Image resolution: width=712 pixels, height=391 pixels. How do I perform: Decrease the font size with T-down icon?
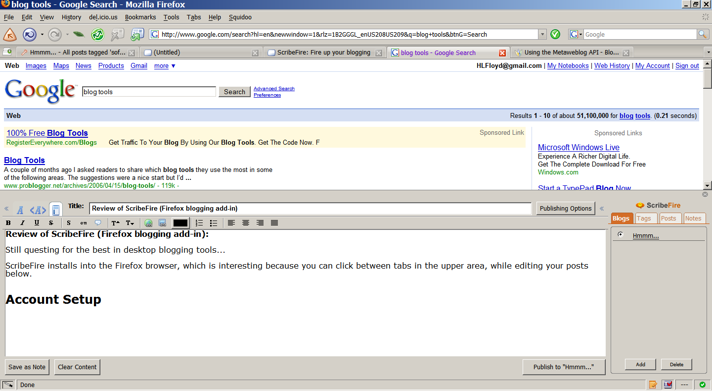pos(130,223)
